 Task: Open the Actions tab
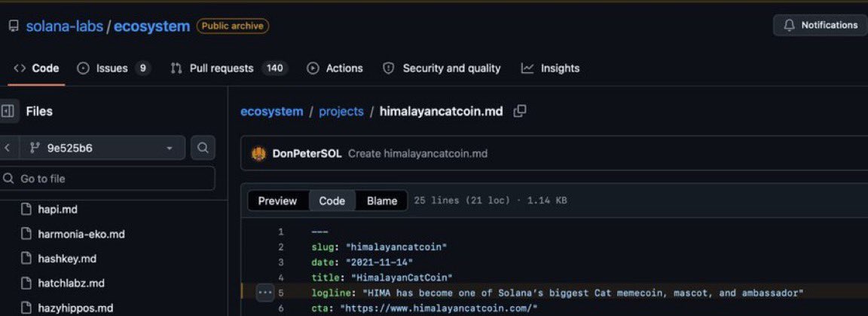point(335,68)
